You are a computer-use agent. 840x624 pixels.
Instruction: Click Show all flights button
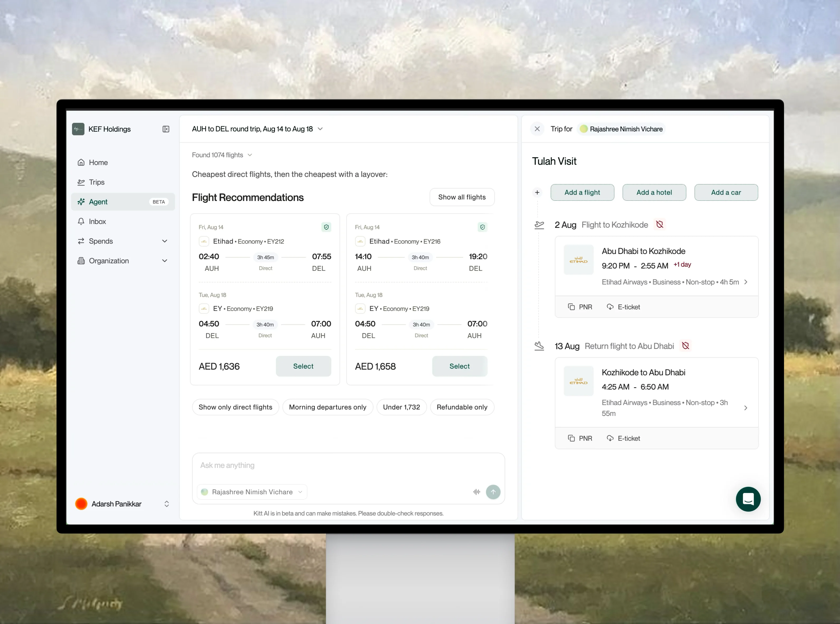[462, 197]
